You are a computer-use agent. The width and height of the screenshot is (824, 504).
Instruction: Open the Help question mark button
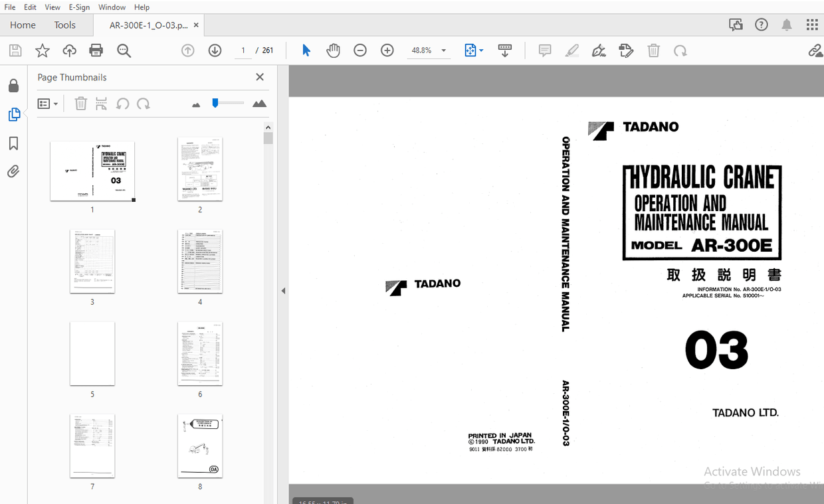click(x=761, y=24)
